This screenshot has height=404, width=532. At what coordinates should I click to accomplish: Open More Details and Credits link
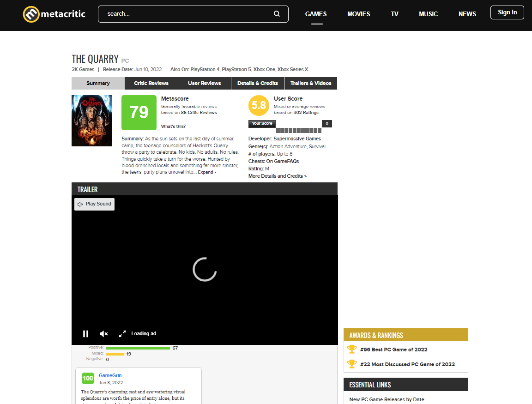pyautogui.click(x=278, y=176)
